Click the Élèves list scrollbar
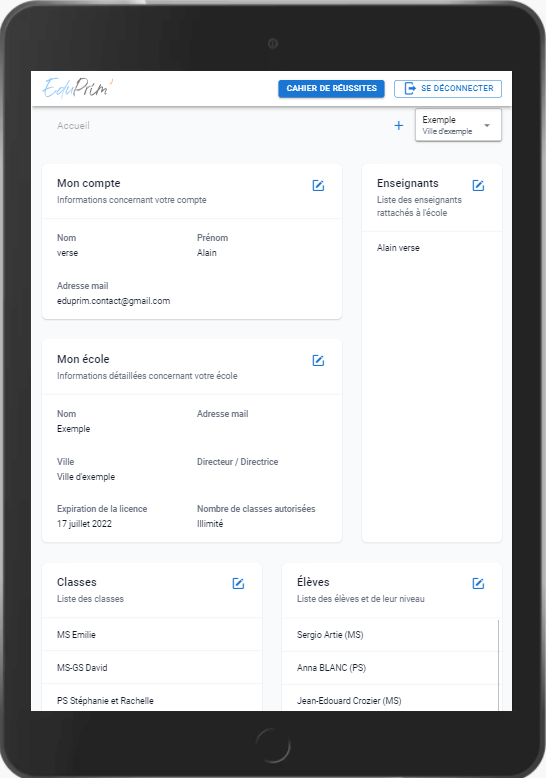Image resolution: width=546 pixels, height=778 pixels. pos(499,665)
